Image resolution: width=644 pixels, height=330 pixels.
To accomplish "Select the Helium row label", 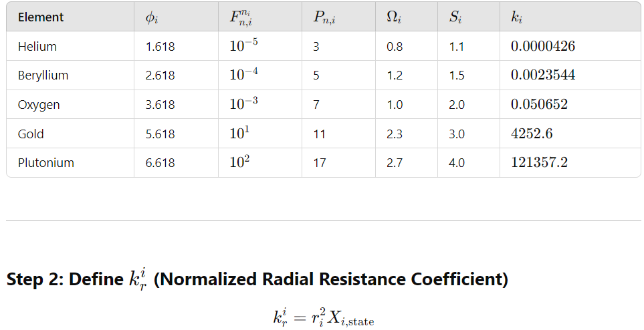I will pos(37,46).
